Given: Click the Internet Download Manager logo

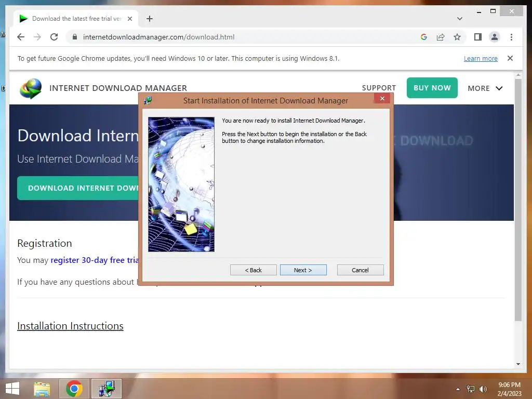Looking at the screenshot, I should pyautogui.click(x=31, y=88).
